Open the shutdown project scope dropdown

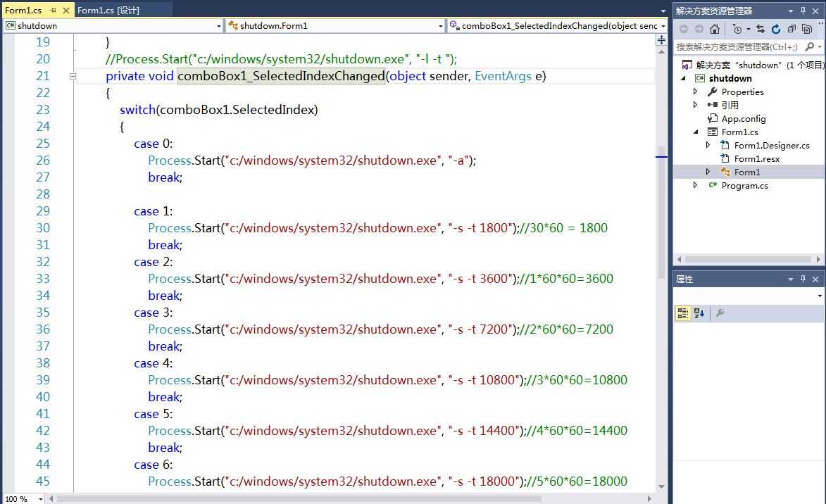(218, 26)
